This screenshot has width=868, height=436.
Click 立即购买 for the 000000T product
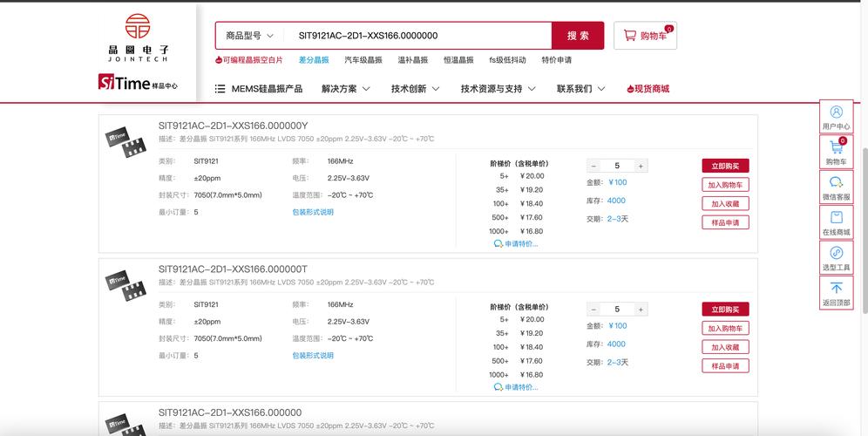click(725, 310)
